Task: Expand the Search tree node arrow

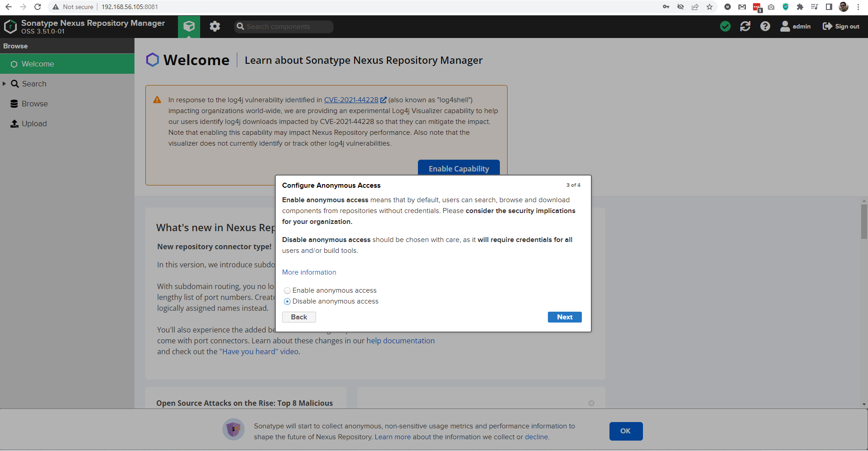Action: [x=4, y=84]
